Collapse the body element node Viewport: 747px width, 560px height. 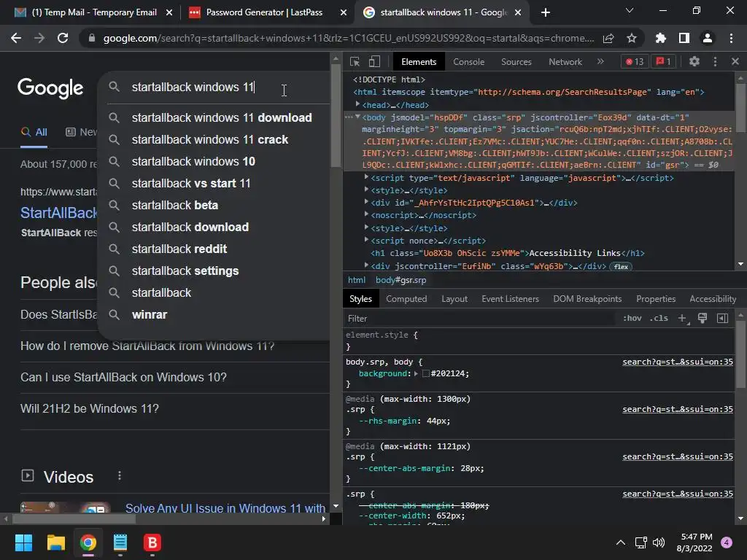tap(357, 117)
